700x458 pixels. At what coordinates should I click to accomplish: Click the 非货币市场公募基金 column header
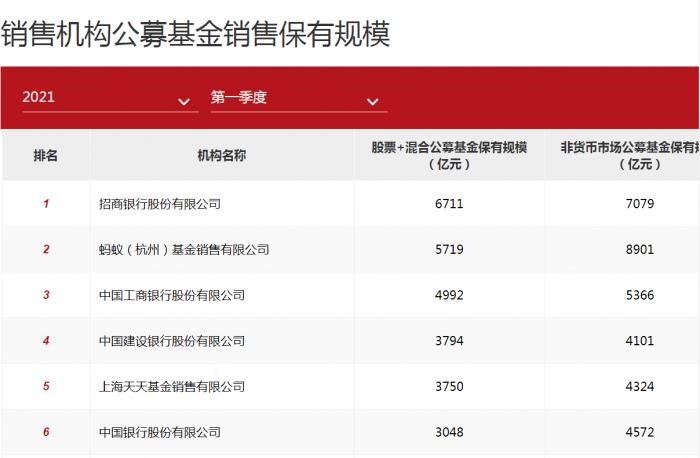pos(629,155)
